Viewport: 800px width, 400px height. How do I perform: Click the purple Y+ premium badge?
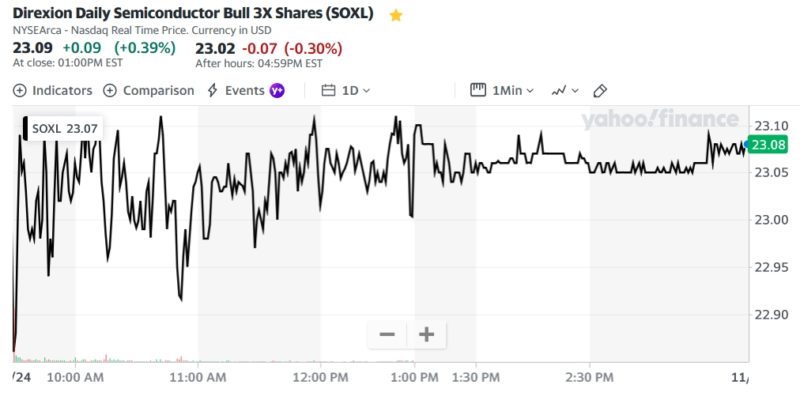[x=277, y=90]
